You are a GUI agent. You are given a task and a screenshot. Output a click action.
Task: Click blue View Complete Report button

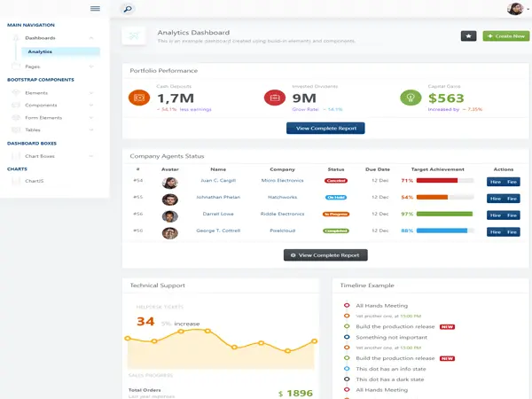[325, 129]
